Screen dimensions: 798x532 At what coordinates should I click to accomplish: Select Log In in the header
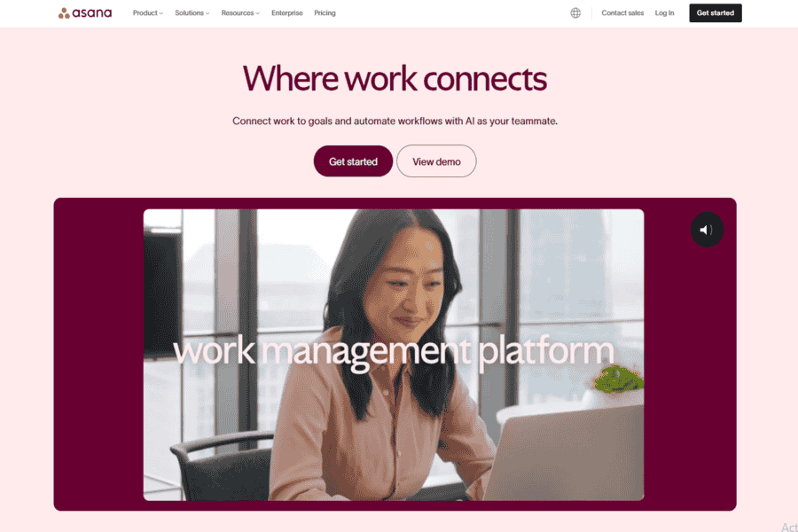tap(664, 12)
